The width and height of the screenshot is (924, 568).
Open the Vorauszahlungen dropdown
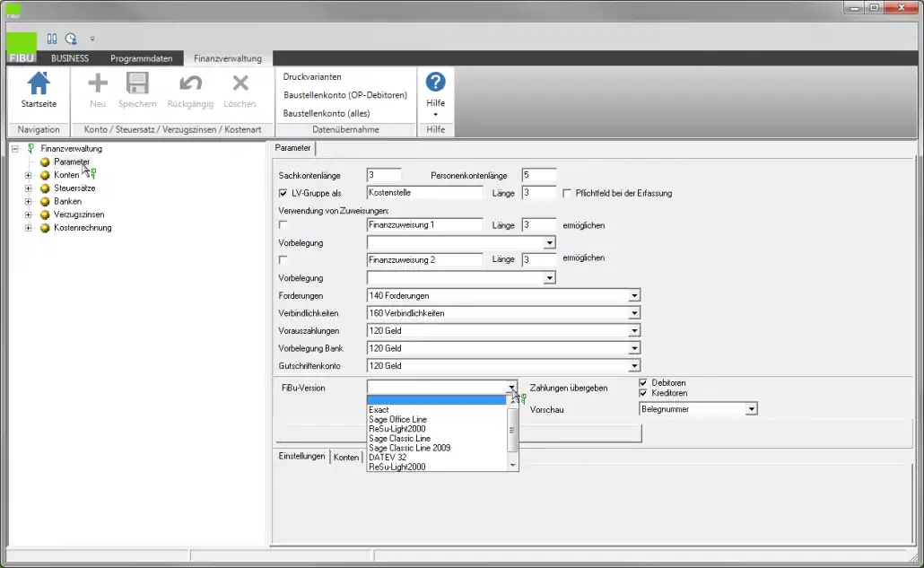[x=634, y=331]
